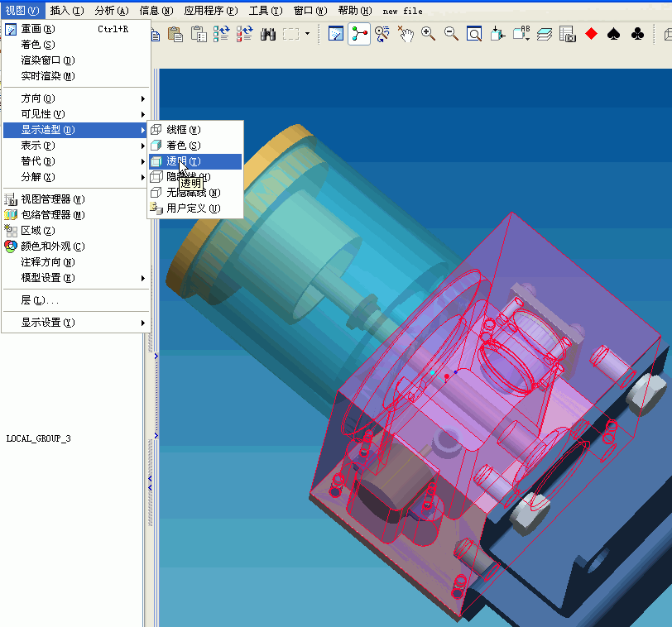Expand the 表示(P) submenu arrow
Image resolution: width=672 pixels, height=627 pixels.
(143, 146)
